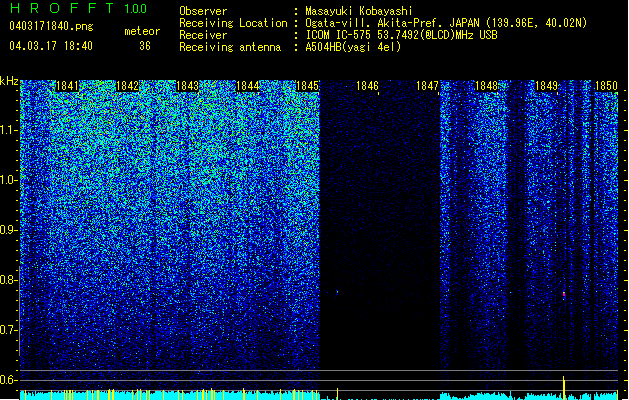The image size is (629, 400).
Task: Click the red meteor echo near 1849
Action: pos(564,294)
